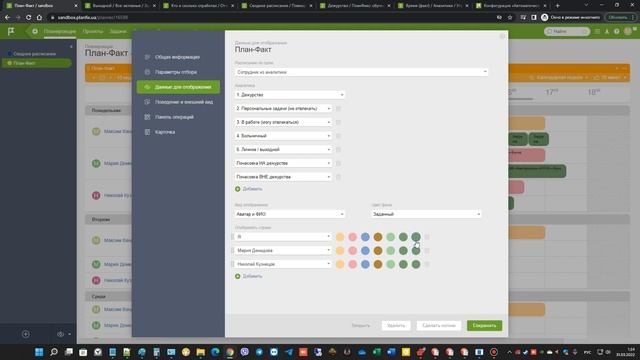Open Windows taskbar search

pos(54,352)
